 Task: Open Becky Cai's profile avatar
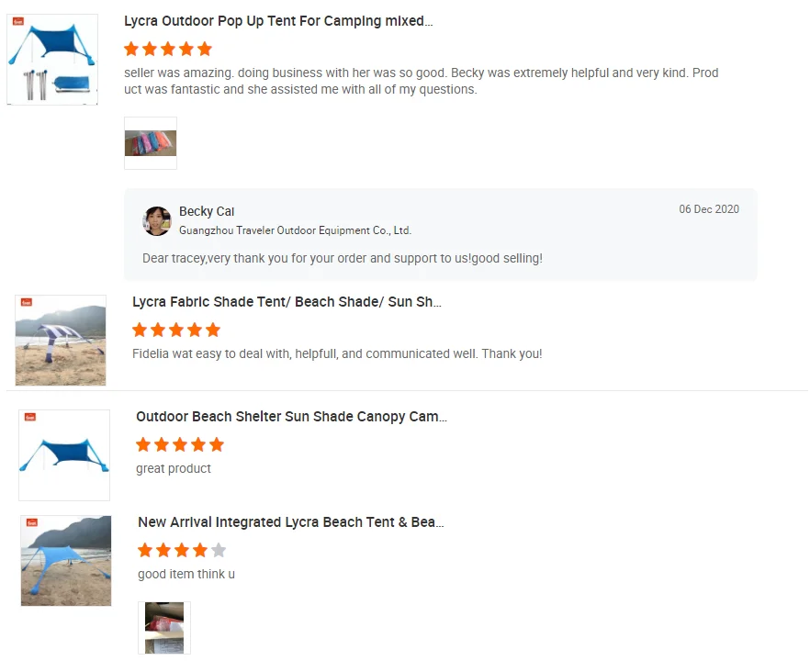click(x=157, y=221)
